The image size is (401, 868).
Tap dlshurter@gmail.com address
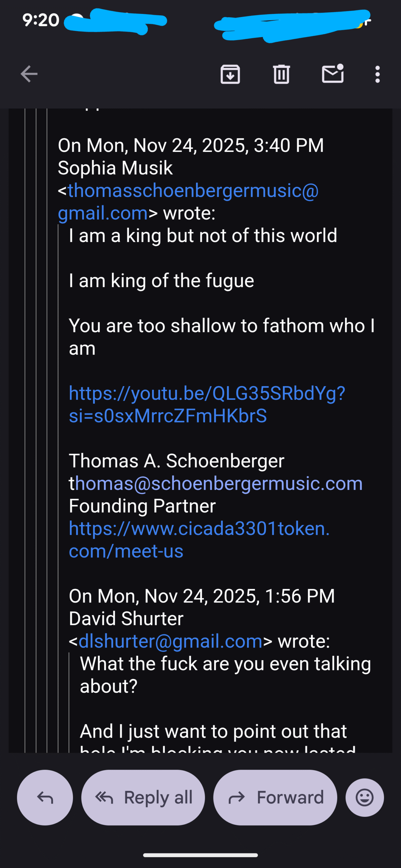coord(170,641)
